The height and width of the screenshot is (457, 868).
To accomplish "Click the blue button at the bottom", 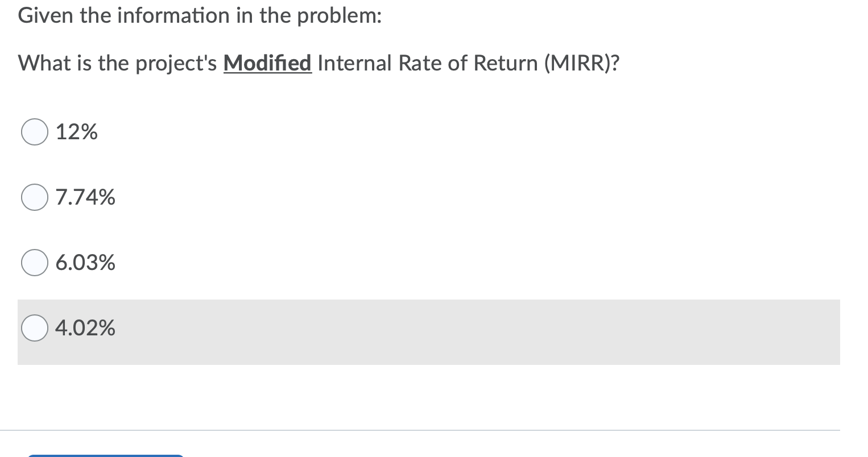I will click(x=105, y=455).
